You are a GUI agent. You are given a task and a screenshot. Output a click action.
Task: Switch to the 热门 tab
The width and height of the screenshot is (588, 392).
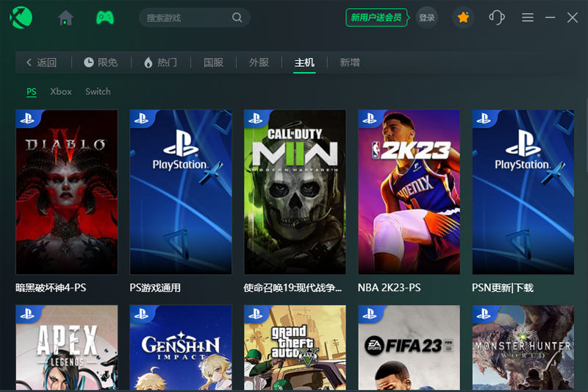160,63
